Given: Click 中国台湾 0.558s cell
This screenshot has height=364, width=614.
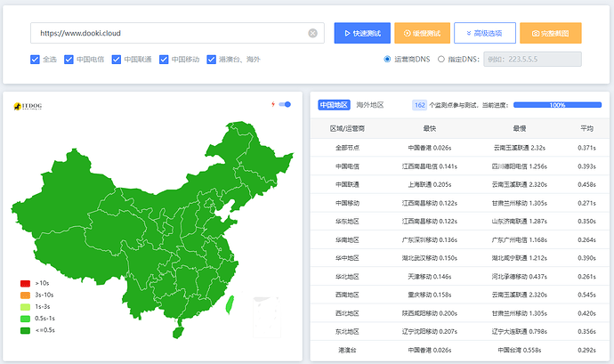Looking at the screenshot, I should coord(520,350).
